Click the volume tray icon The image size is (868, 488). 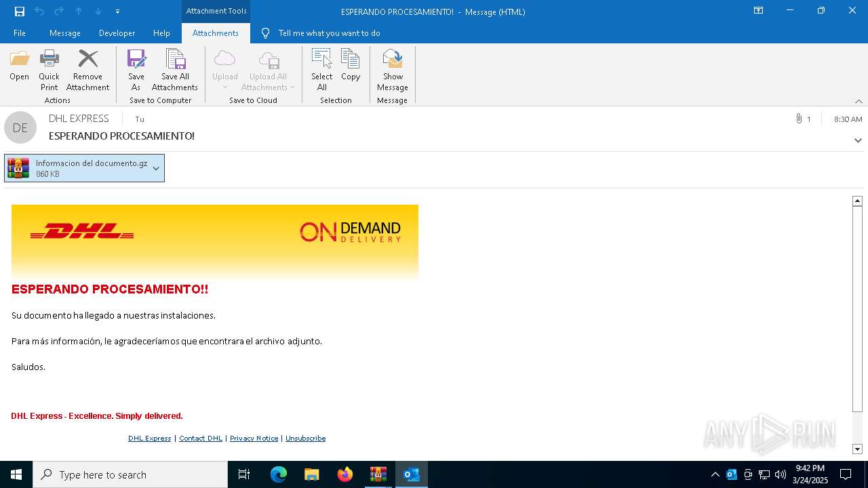pos(781,474)
